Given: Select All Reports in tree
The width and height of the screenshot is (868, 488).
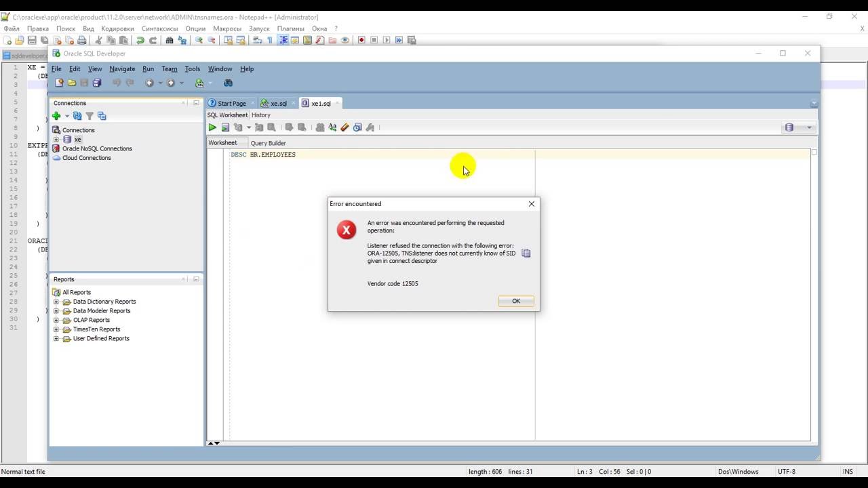Looking at the screenshot, I should coord(76,292).
